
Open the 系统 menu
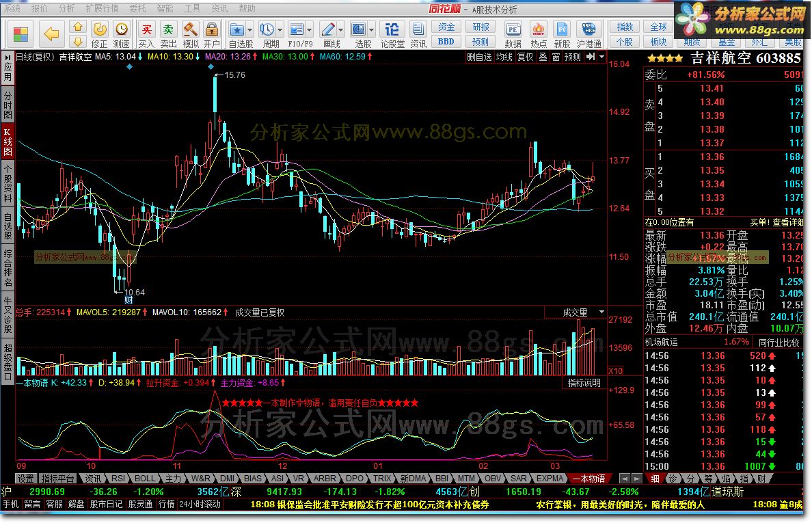click(12, 8)
